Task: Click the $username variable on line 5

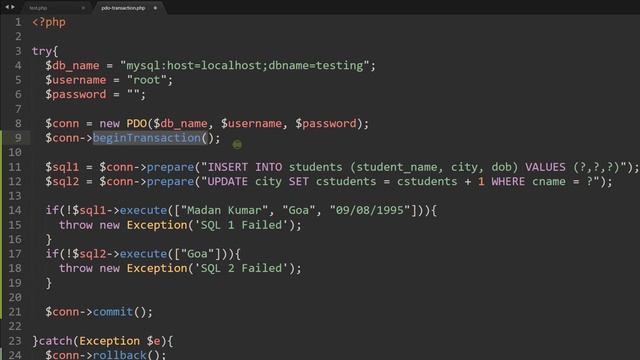Action: pos(76,80)
